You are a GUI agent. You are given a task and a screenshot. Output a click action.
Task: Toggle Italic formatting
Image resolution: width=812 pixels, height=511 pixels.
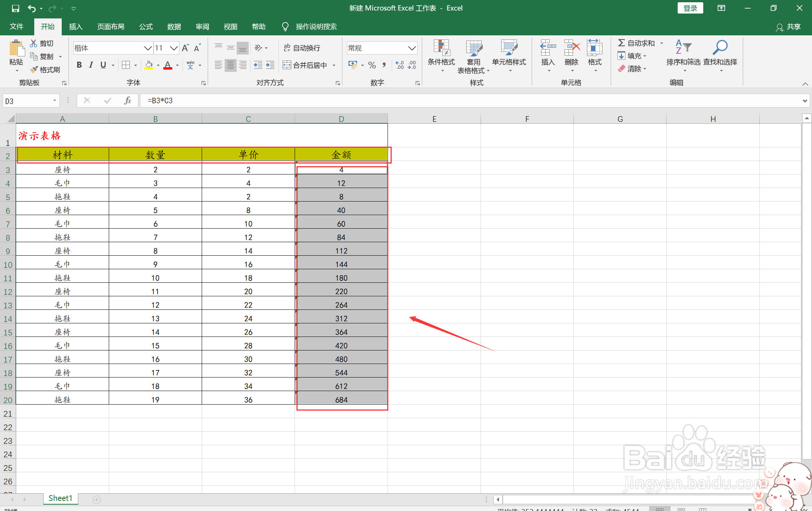click(91, 65)
